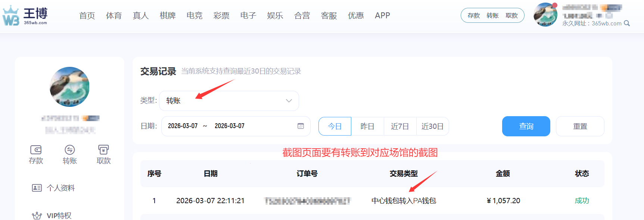Click the top-right profile avatar
The height and width of the screenshot is (220, 644).
tap(545, 15)
